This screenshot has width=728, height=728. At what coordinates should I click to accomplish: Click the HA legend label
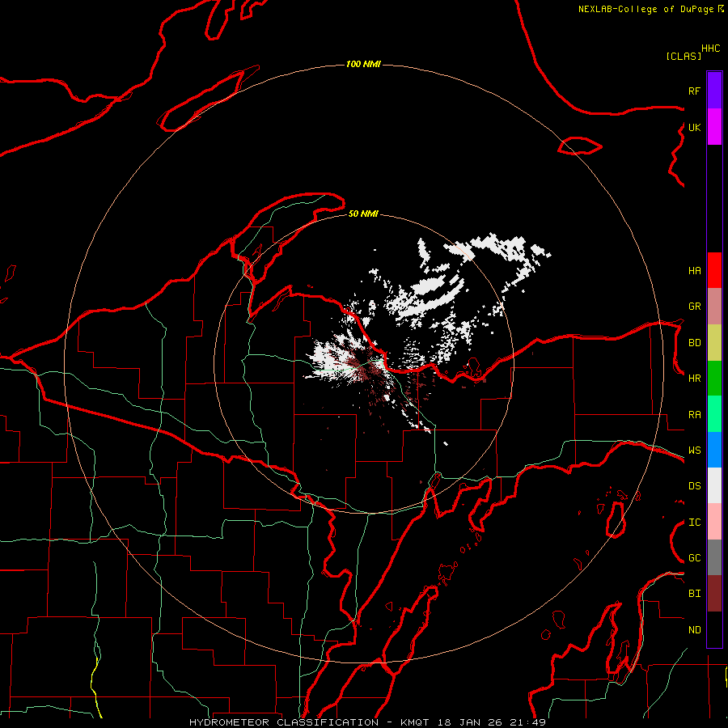tap(694, 271)
